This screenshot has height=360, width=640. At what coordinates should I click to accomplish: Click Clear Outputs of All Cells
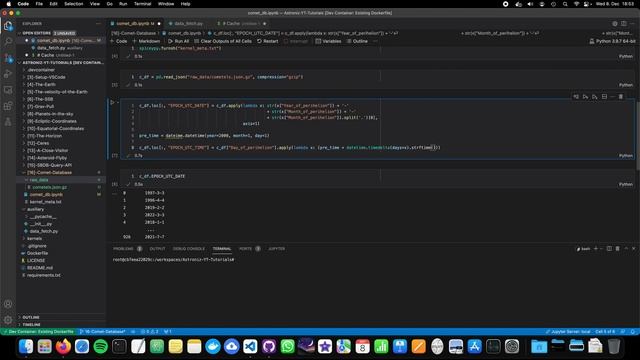point(223,41)
